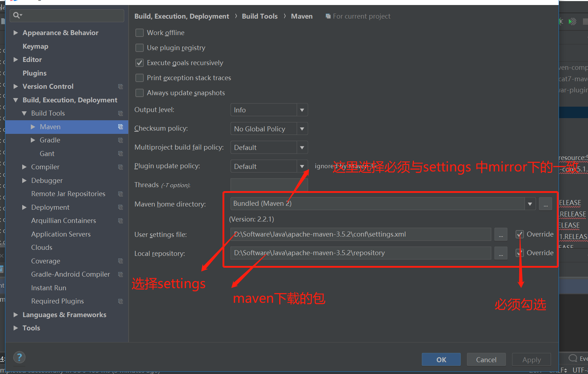This screenshot has height=374, width=588.
Task: Click the Cancel button
Action: (486, 360)
